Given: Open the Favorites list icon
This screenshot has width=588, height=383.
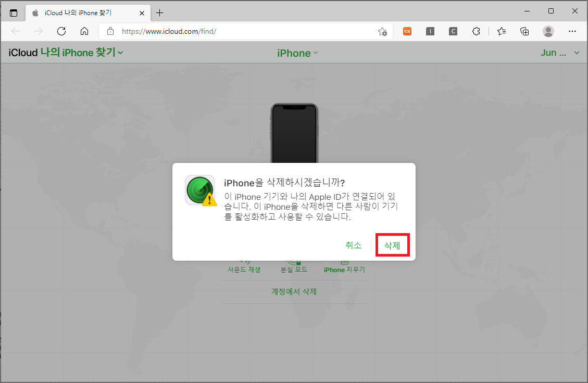Looking at the screenshot, I should 502,31.
